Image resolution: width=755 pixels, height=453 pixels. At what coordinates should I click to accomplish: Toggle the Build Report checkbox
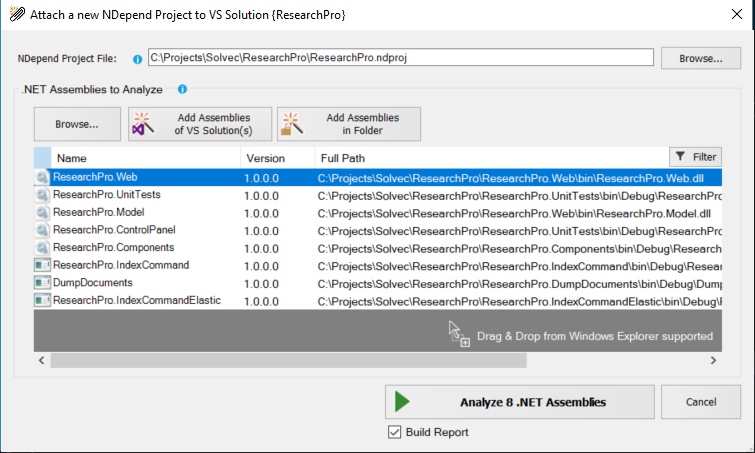tap(394, 432)
